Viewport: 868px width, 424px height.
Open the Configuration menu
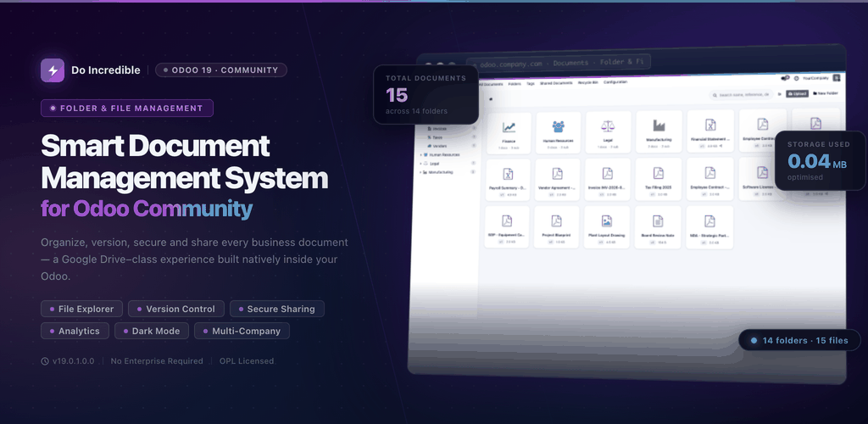(x=615, y=82)
